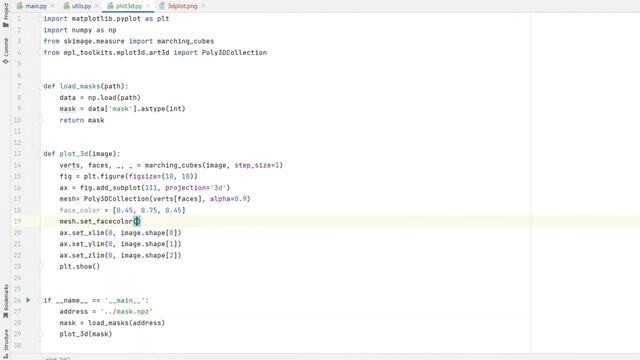Screen dimensions: 640x360
Task: Switch to the main.py editor tab
Action: (36, 6)
